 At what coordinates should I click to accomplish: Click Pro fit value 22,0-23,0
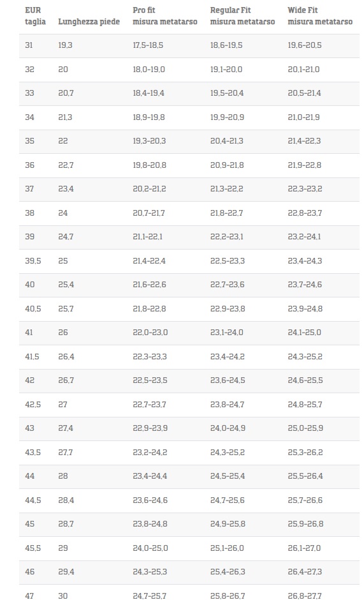pyautogui.click(x=150, y=333)
